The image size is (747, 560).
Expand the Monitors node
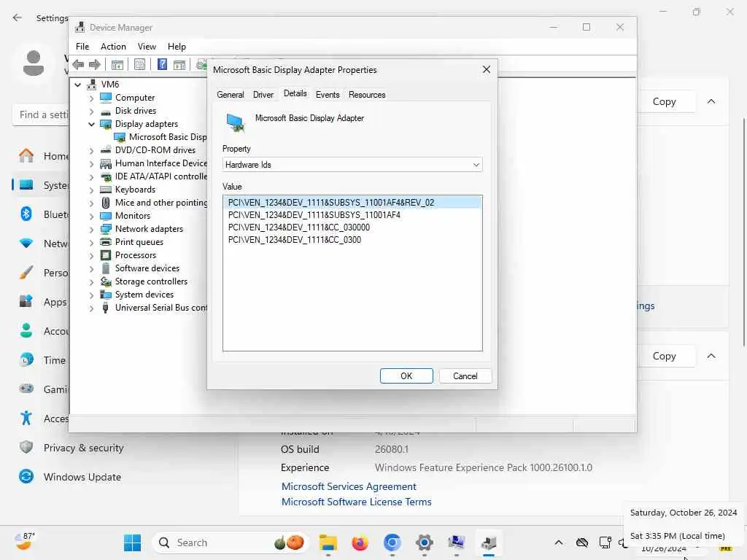point(91,216)
